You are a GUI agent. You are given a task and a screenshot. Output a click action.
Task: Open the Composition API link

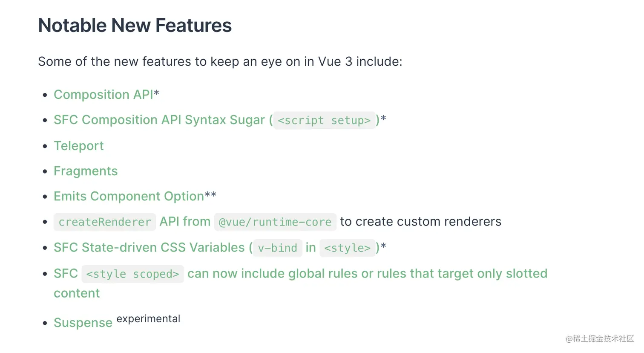point(103,95)
